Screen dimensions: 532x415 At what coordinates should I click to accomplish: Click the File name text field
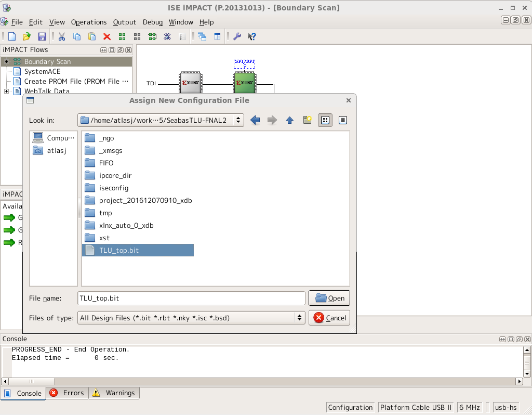tap(191, 298)
